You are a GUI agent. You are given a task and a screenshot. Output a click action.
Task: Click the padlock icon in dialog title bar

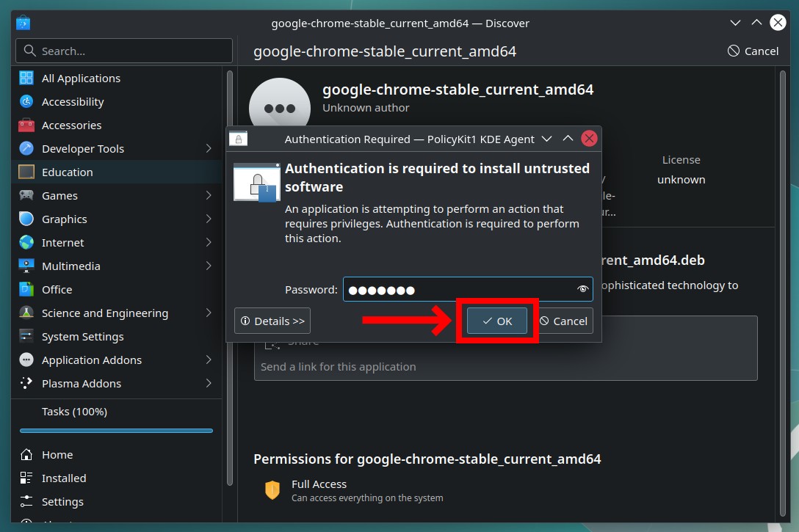tap(238, 139)
